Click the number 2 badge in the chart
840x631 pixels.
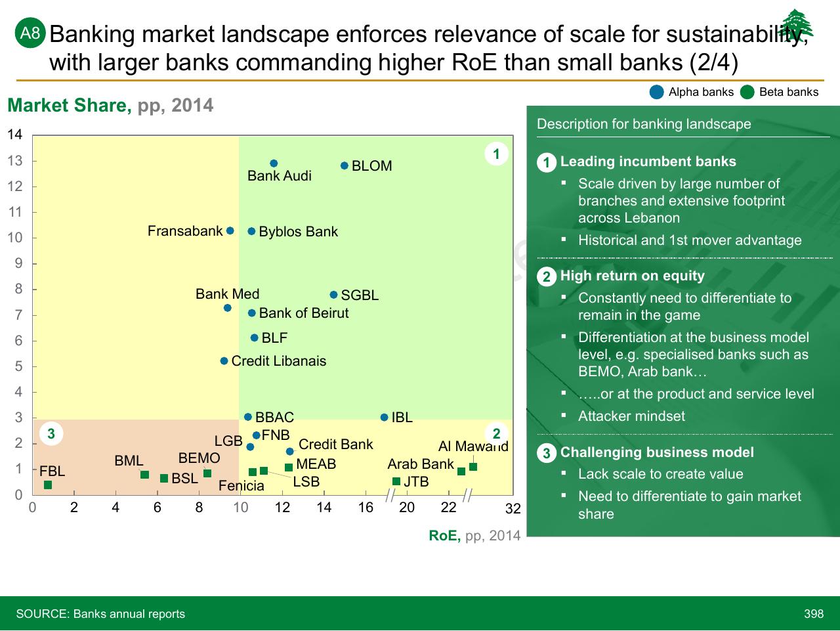coord(497,433)
